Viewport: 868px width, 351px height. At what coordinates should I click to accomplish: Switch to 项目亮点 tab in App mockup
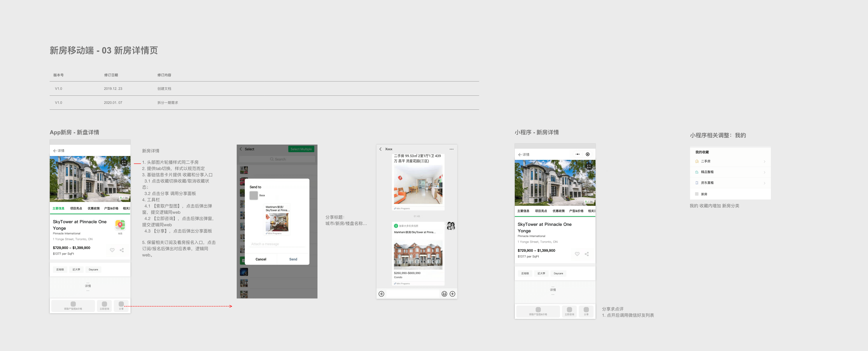[x=76, y=208]
